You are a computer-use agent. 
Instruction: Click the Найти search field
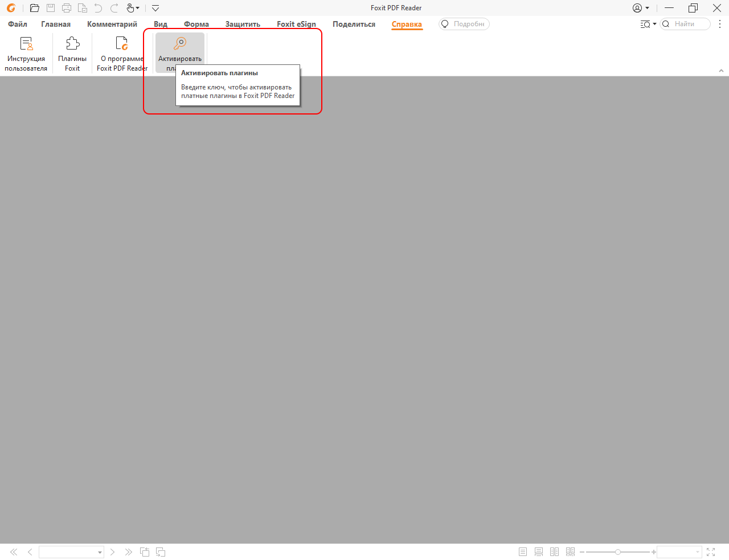point(685,24)
